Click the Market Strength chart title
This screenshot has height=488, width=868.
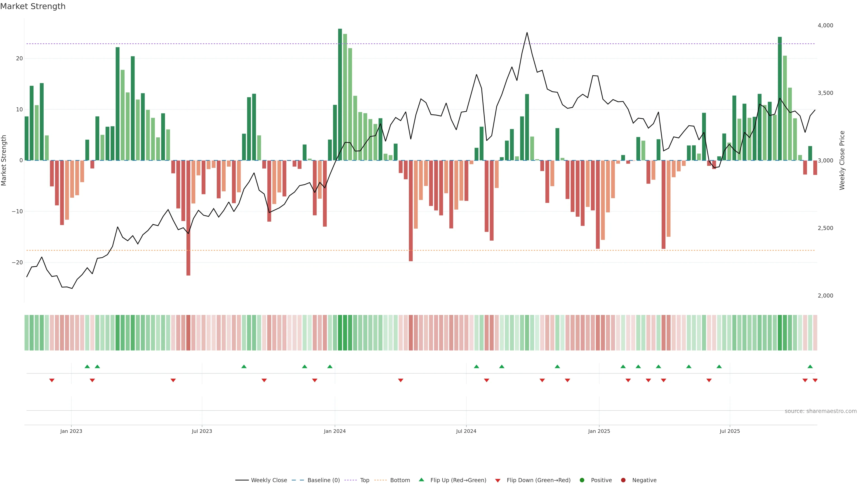point(33,6)
